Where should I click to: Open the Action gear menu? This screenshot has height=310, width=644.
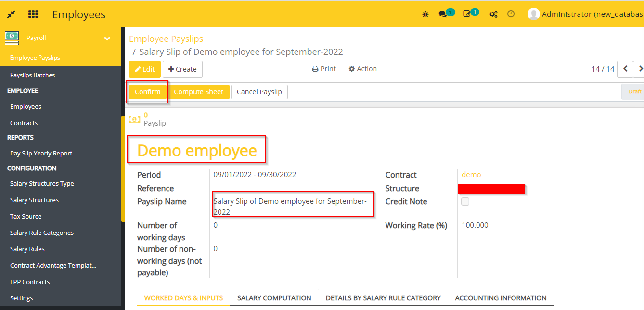click(x=362, y=68)
